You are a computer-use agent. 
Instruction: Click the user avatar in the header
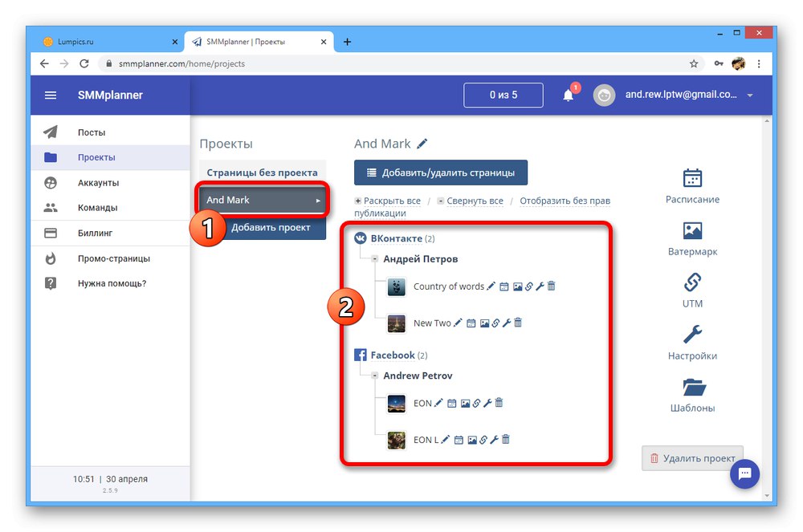coord(604,95)
